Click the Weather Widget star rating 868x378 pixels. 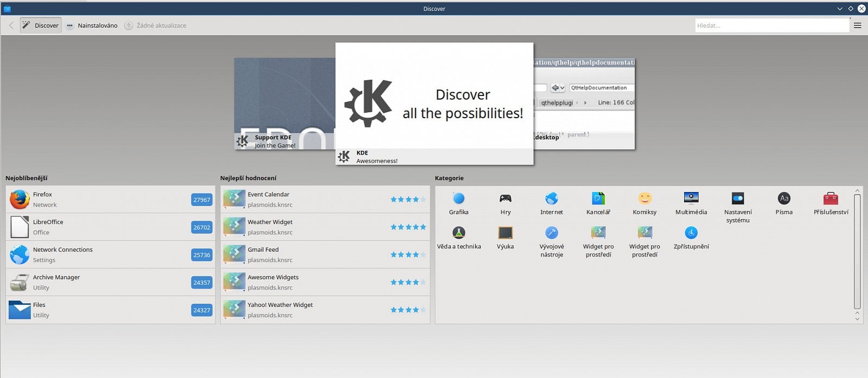coord(408,227)
